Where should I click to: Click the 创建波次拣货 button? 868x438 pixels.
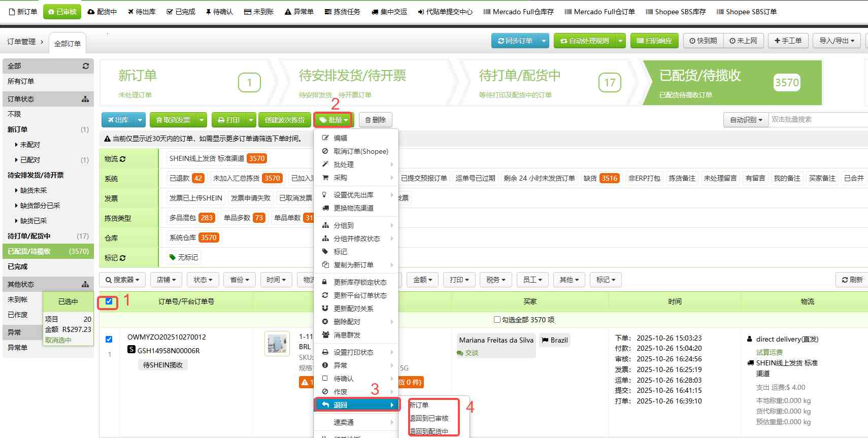pyautogui.click(x=284, y=120)
